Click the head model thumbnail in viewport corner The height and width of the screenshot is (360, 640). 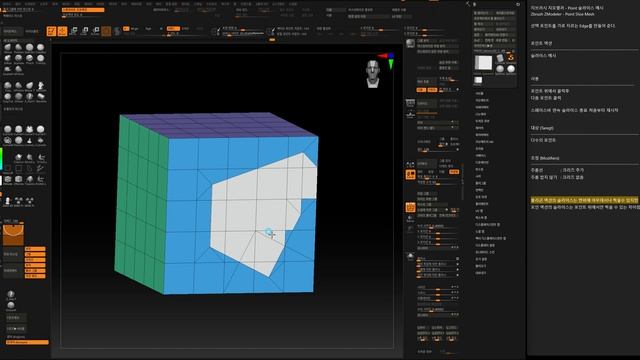373,74
